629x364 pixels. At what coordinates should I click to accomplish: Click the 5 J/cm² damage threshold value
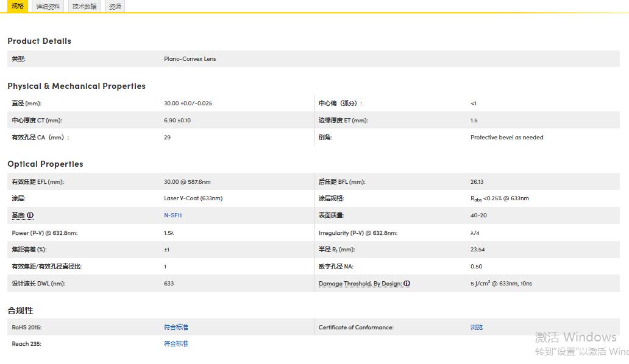pyautogui.click(x=500, y=284)
